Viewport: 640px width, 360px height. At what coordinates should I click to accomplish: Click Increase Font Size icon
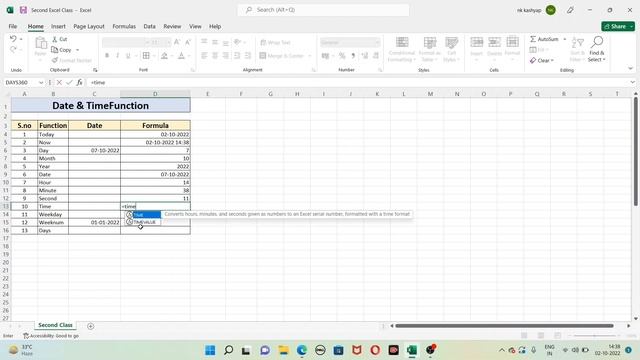[x=177, y=42]
